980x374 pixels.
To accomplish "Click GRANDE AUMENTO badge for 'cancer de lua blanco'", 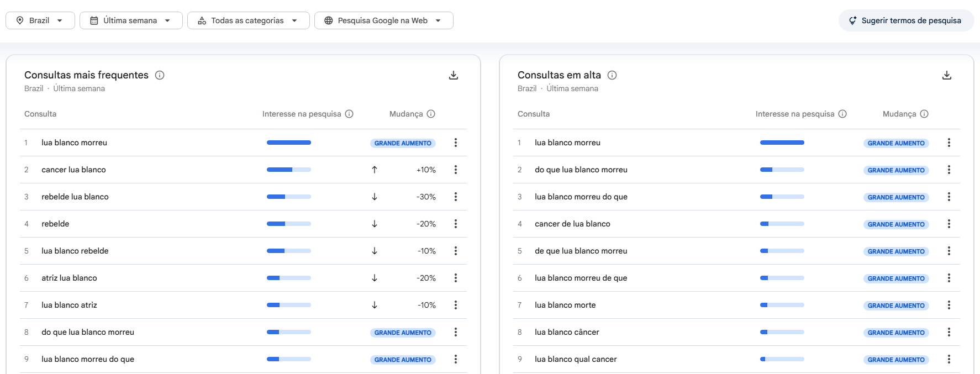I will pos(896,224).
